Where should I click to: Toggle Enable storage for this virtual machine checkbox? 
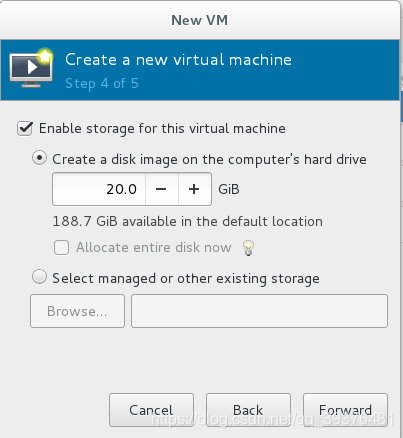coord(25,129)
